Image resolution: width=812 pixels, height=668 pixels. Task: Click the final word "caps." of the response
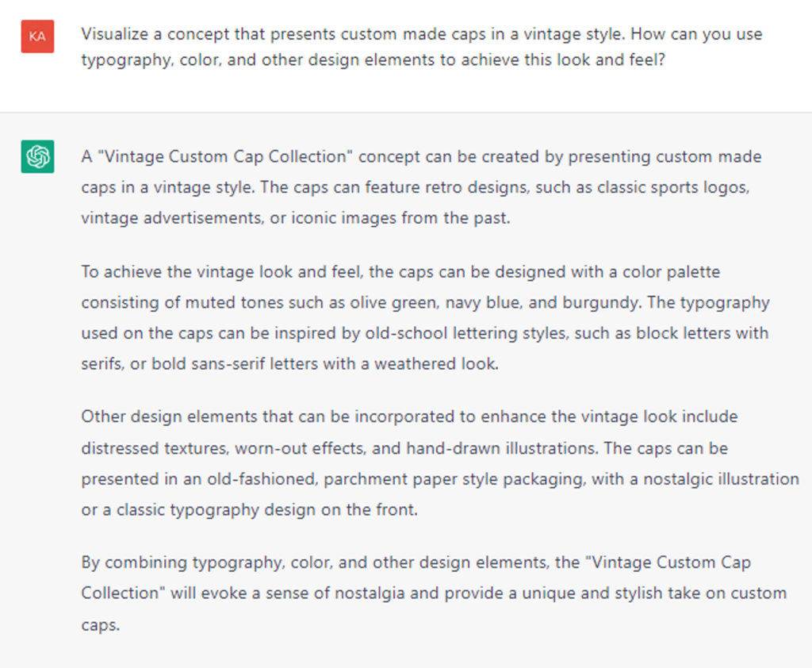101,625
